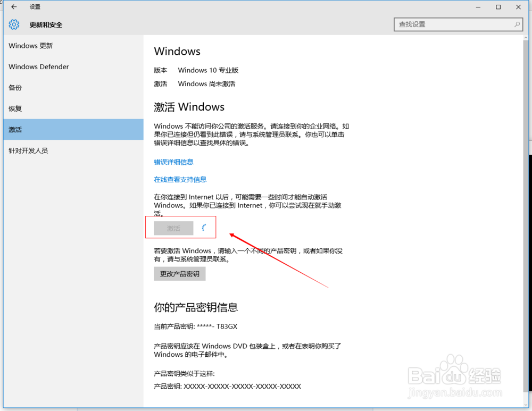
Task: Select Windows Defender from the sidebar
Action: coord(38,66)
